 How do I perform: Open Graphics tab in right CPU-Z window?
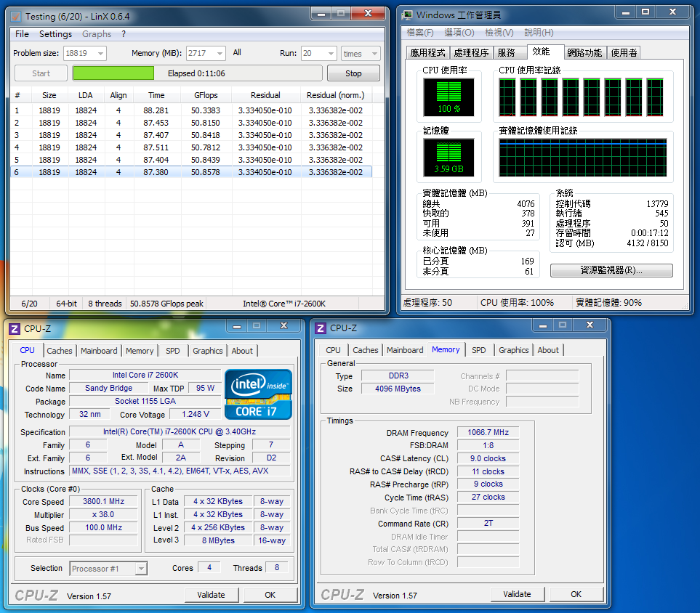[x=514, y=350]
